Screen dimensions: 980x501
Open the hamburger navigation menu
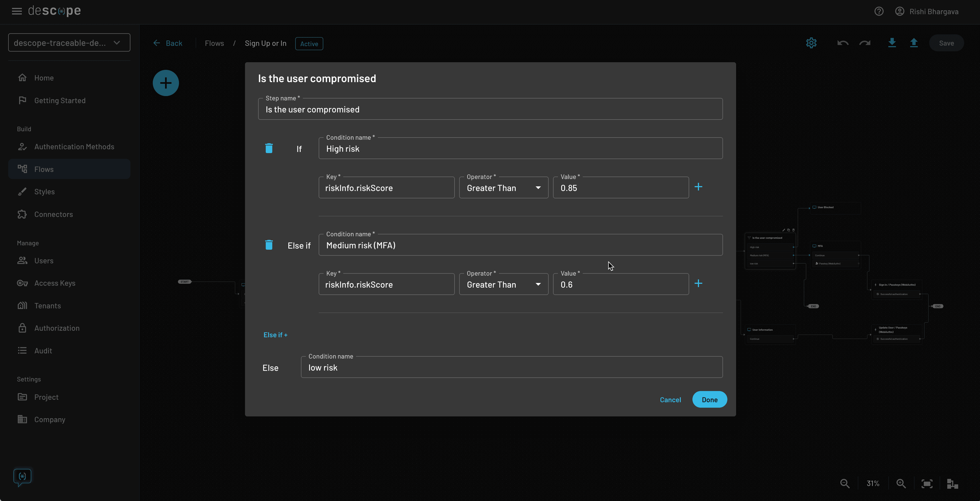pyautogui.click(x=17, y=11)
